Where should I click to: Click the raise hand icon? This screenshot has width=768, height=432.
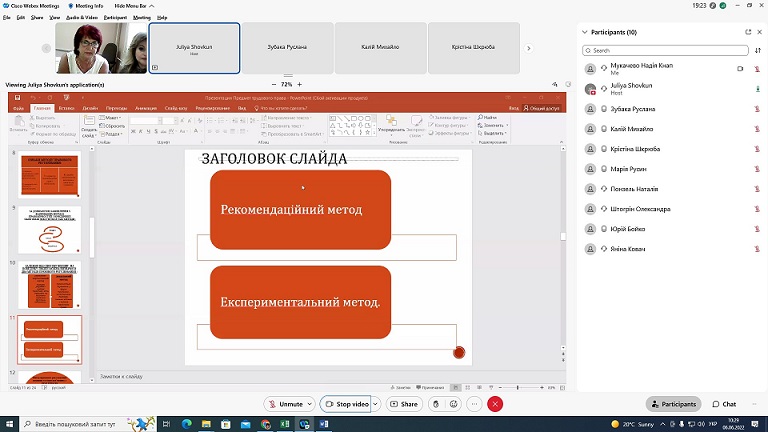(436, 404)
